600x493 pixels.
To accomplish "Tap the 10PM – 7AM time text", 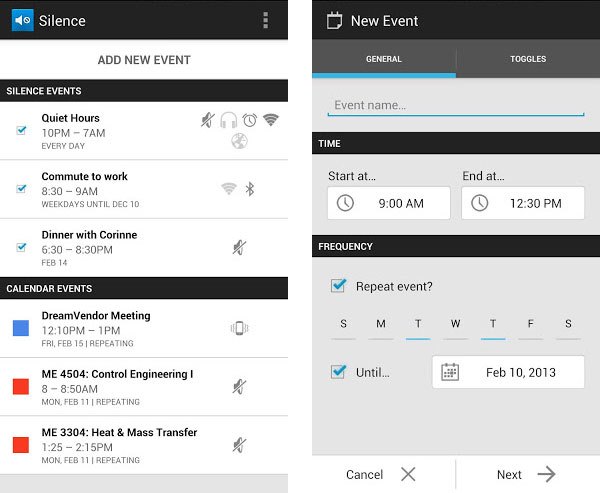I will tap(73, 133).
